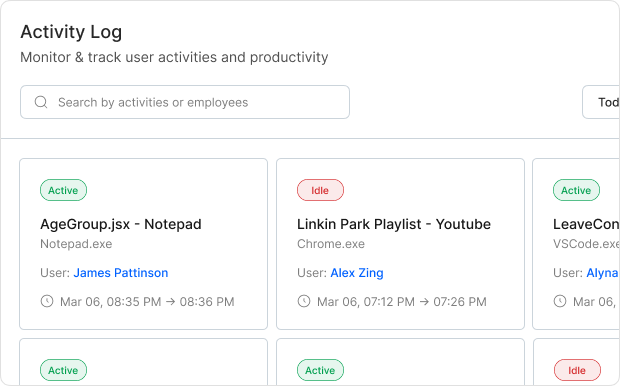Click Active badge on AgeGroup.jsx card

tap(63, 190)
